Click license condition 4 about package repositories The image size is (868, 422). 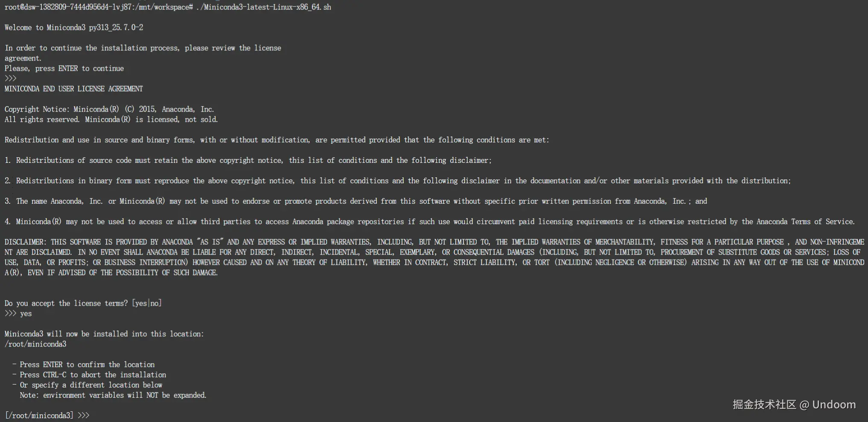pos(430,222)
